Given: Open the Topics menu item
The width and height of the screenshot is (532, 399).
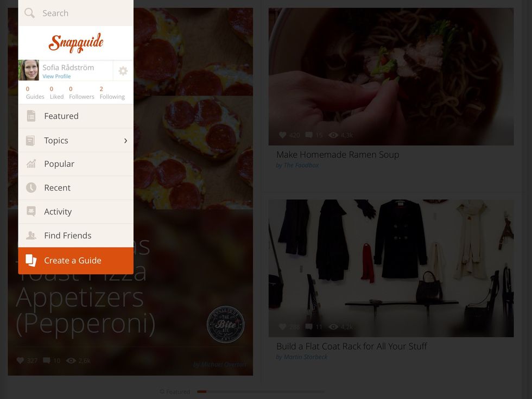Looking at the screenshot, I should click(75, 140).
